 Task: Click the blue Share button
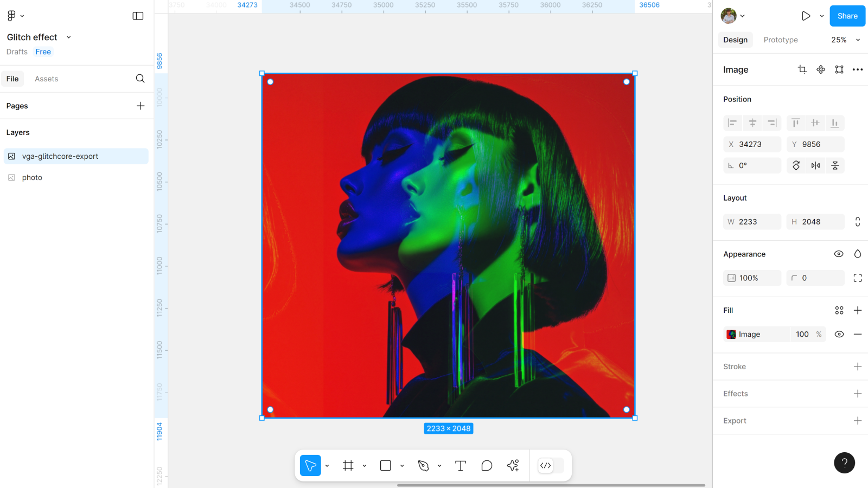[847, 16]
